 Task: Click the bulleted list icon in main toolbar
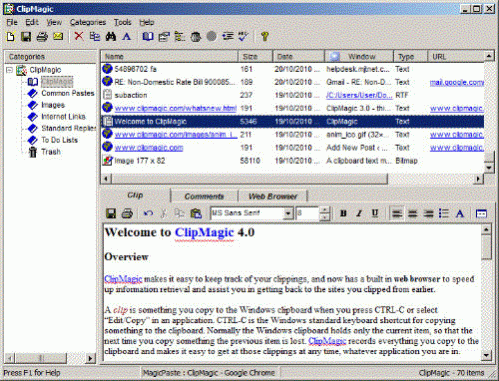point(228,36)
